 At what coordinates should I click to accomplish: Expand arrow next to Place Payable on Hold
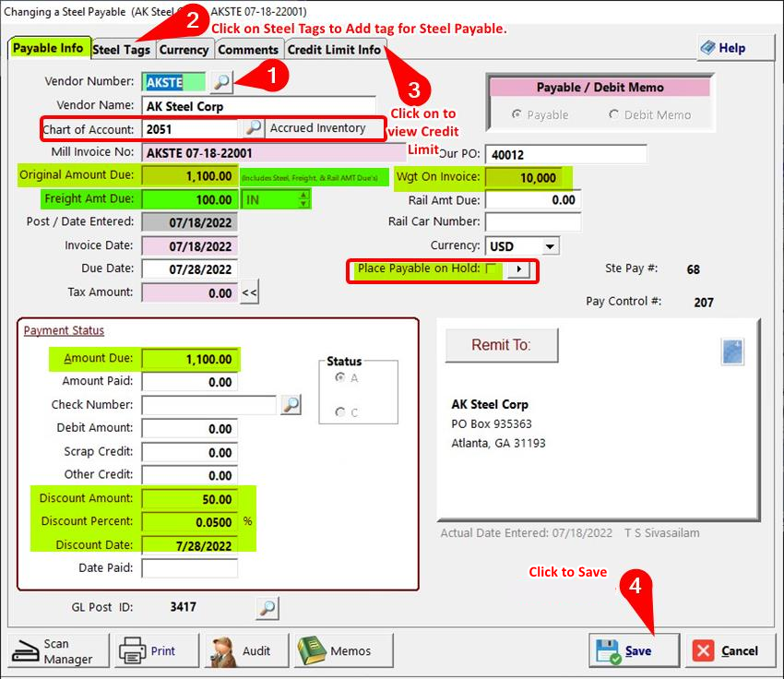click(x=519, y=269)
